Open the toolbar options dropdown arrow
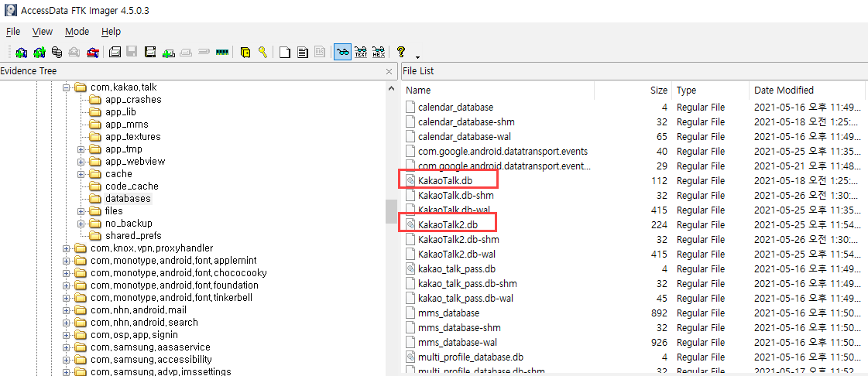 tap(417, 56)
